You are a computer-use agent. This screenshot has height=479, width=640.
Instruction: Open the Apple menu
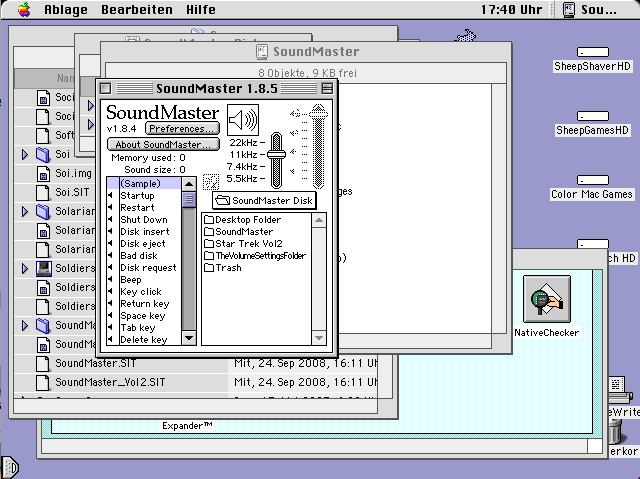[x=24, y=9]
